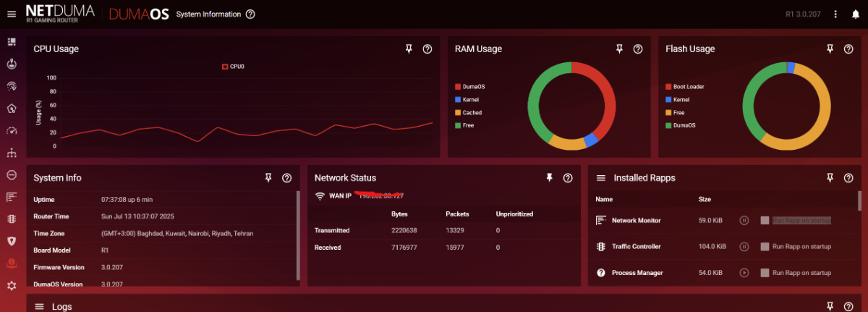The image size is (868, 312).
Task: Show help for System Info panel
Action: click(x=287, y=177)
